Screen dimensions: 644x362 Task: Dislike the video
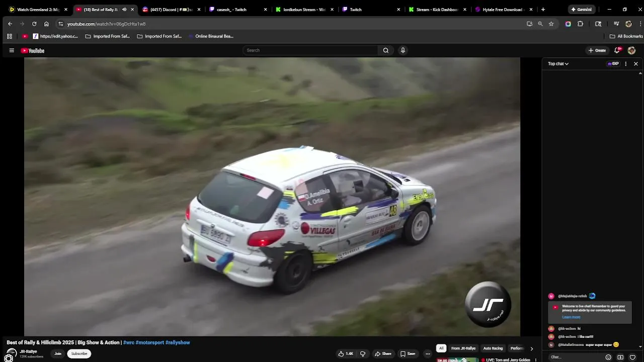pyautogui.click(x=363, y=353)
